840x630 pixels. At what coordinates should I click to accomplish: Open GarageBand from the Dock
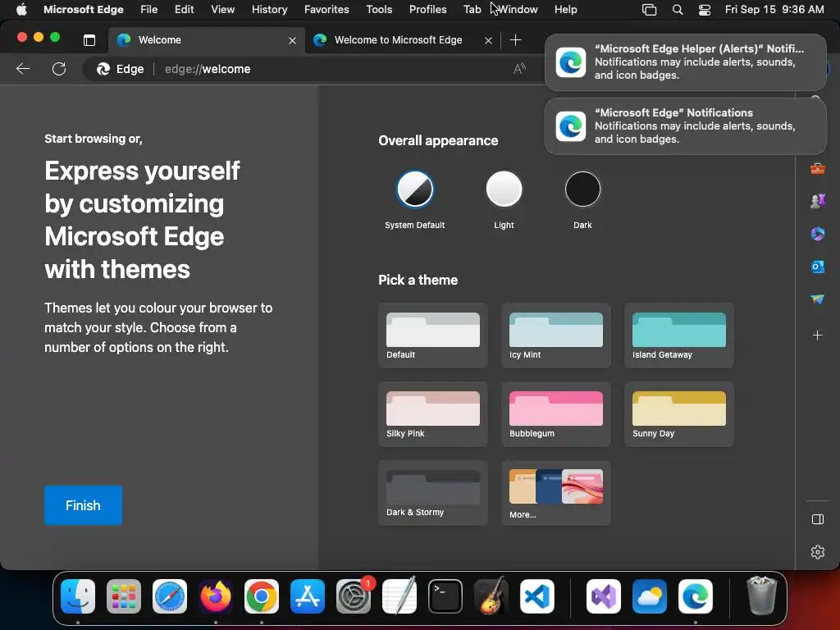[x=491, y=596]
